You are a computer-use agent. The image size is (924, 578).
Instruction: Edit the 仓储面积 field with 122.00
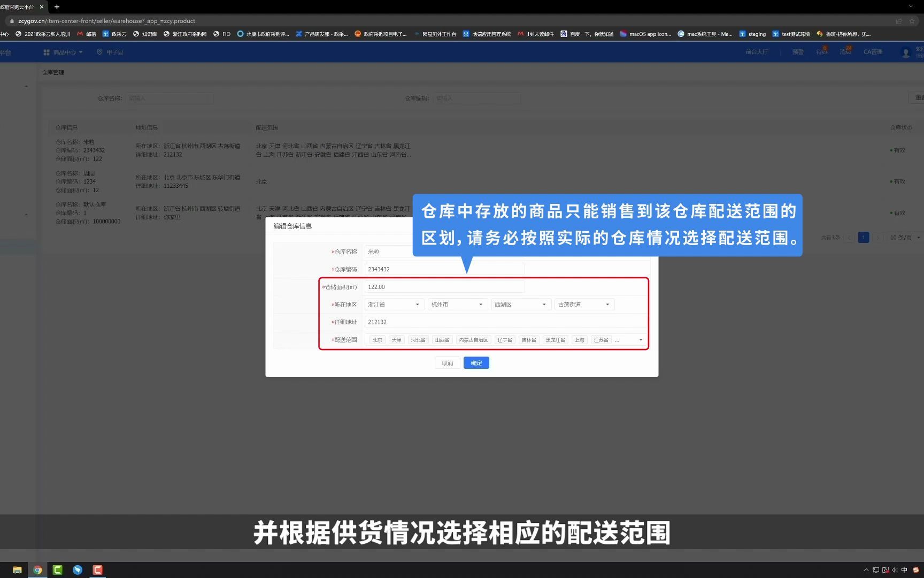[444, 287]
